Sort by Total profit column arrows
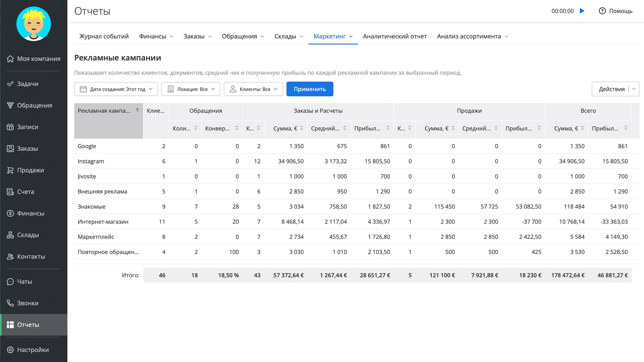The height and width of the screenshot is (362, 644). (625, 128)
